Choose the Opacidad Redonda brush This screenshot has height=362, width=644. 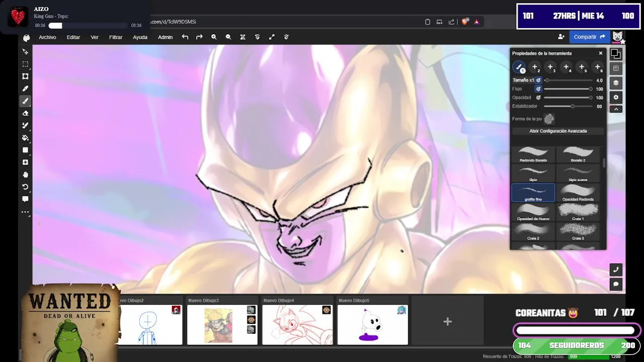578,193
